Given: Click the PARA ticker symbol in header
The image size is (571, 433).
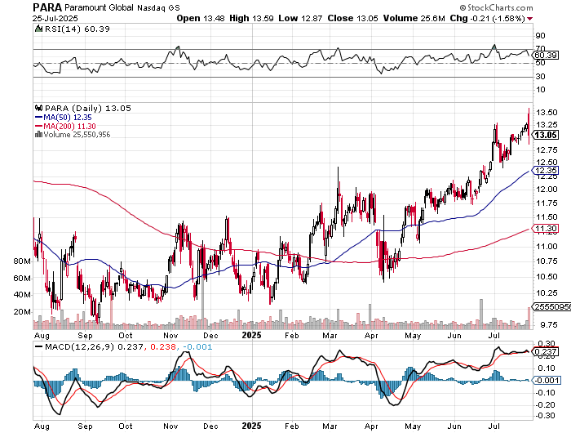Looking at the screenshot, I should (x=47, y=7).
